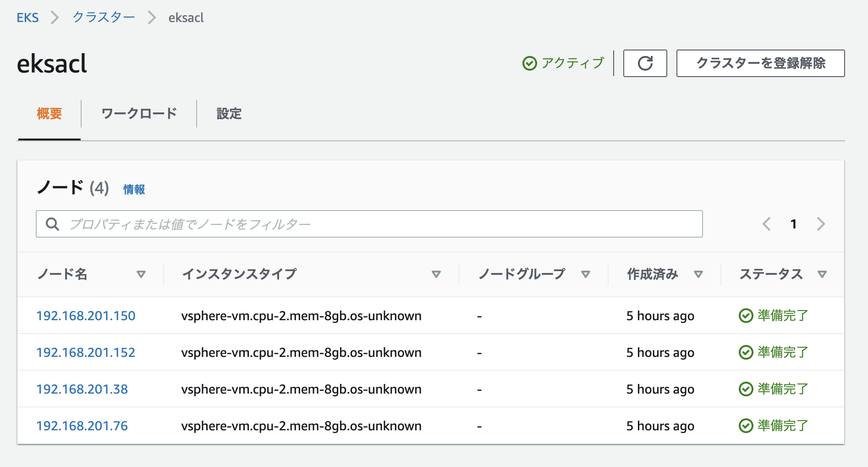The width and height of the screenshot is (868, 467).
Task: Click ready status icon for node 192.168.201.76
Action: click(746, 426)
